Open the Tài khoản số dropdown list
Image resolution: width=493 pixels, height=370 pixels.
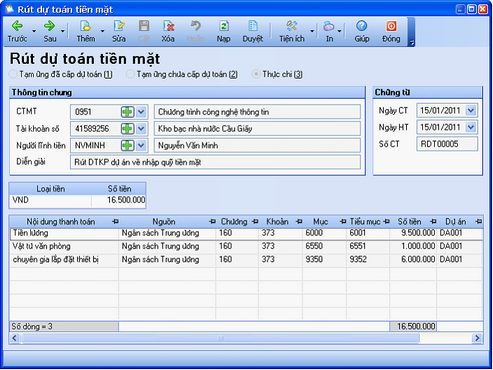pos(141,129)
